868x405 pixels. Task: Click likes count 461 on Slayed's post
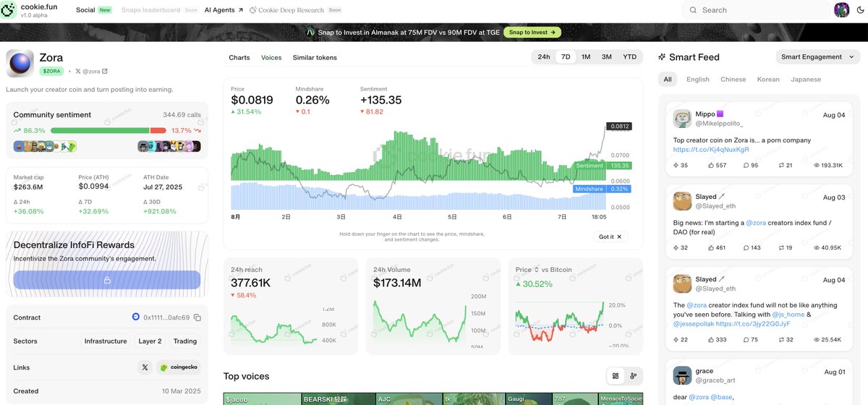tap(715, 247)
